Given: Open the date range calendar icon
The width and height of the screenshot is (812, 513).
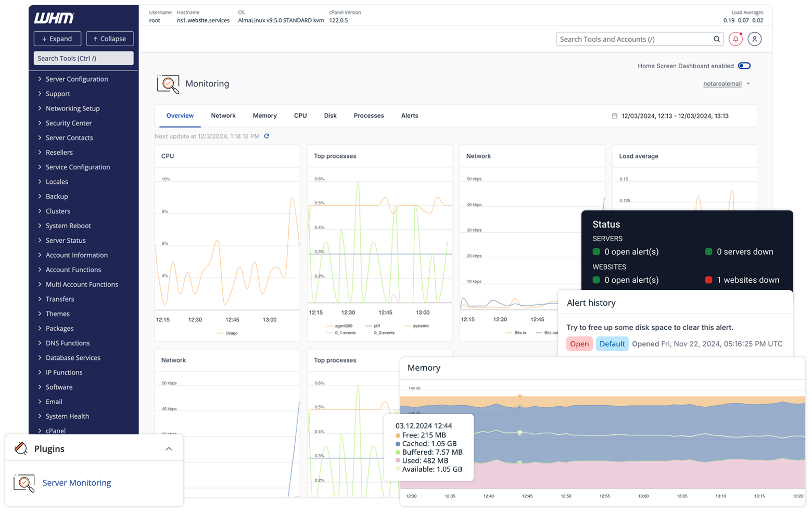Looking at the screenshot, I should click(614, 116).
